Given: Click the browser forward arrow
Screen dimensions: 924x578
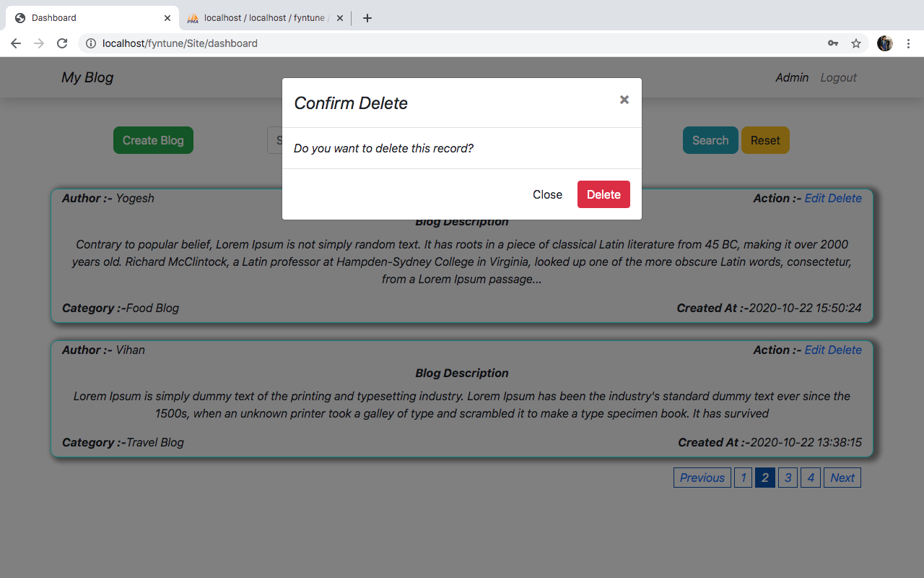Looking at the screenshot, I should point(39,43).
